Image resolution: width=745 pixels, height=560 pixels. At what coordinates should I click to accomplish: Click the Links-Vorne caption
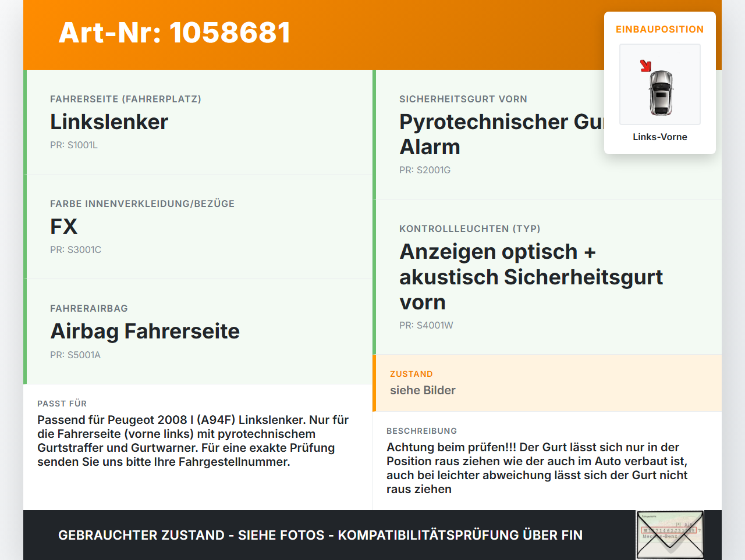coord(660,137)
